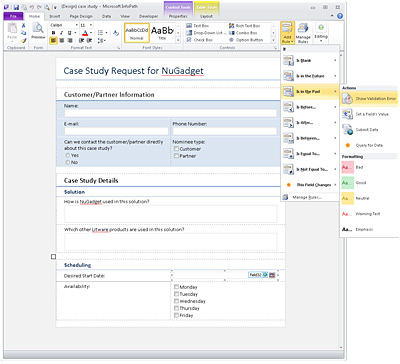
Task: Open Manage Rules from the ribbon
Action: 303,33
